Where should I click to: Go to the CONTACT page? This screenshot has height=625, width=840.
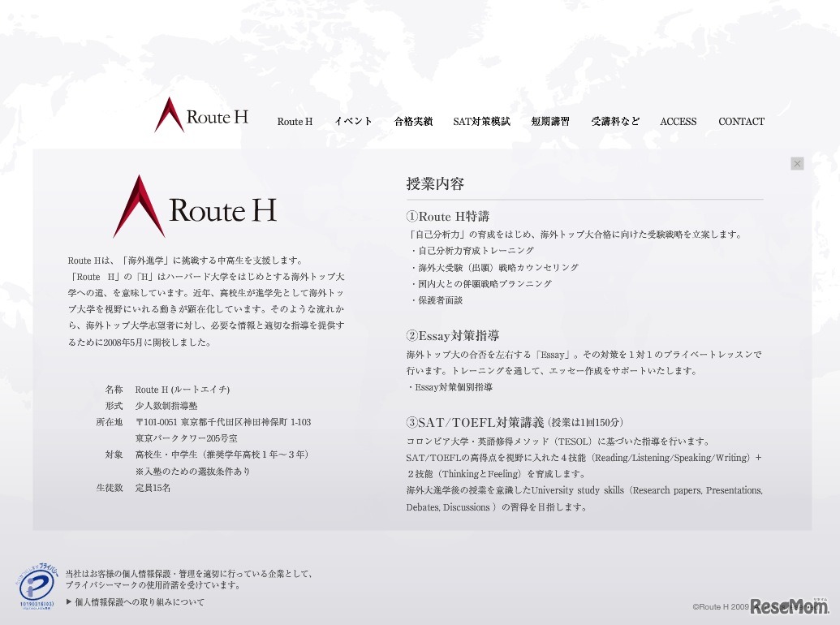point(742,122)
